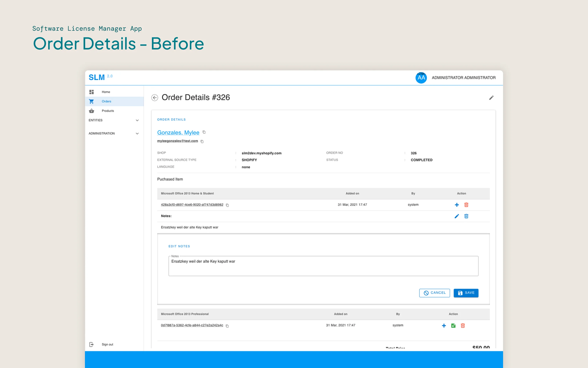Copy the email myleegonzales@test.com

click(202, 141)
